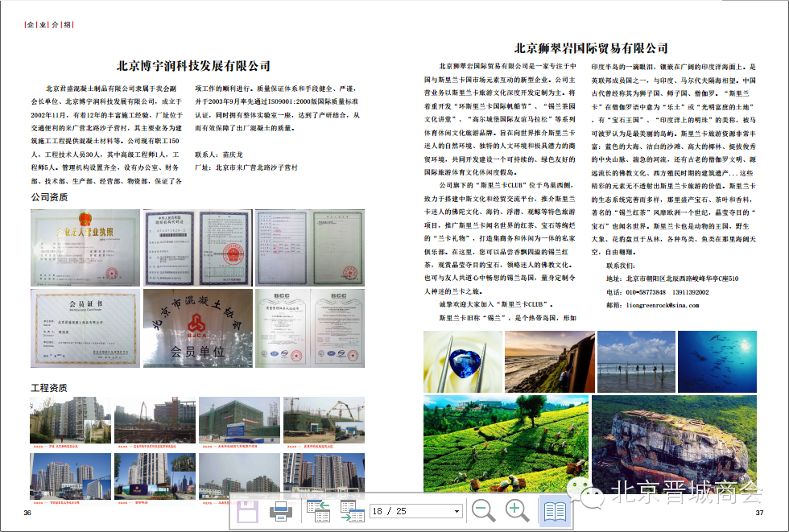Open the 18 / 25 page dropdown
Image resolution: width=789 pixels, height=532 pixels.
(456, 511)
